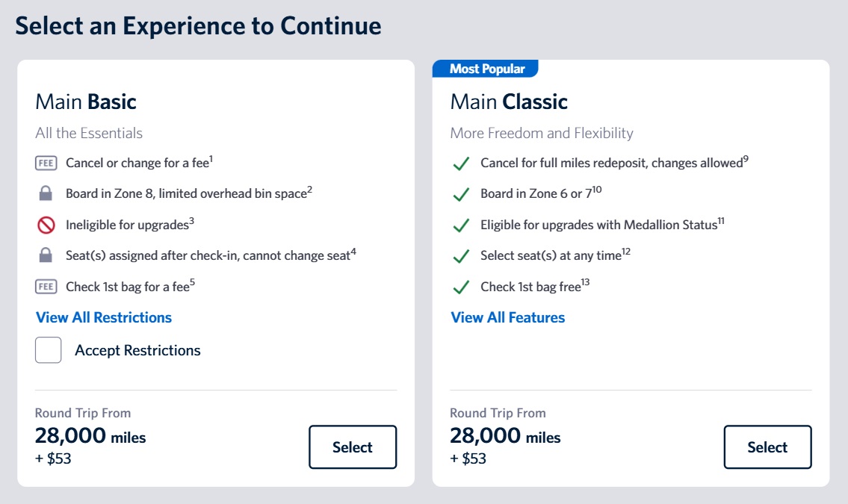The height and width of the screenshot is (504, 848).
Task: Open View All Features
Action: [x=507, y=317]
